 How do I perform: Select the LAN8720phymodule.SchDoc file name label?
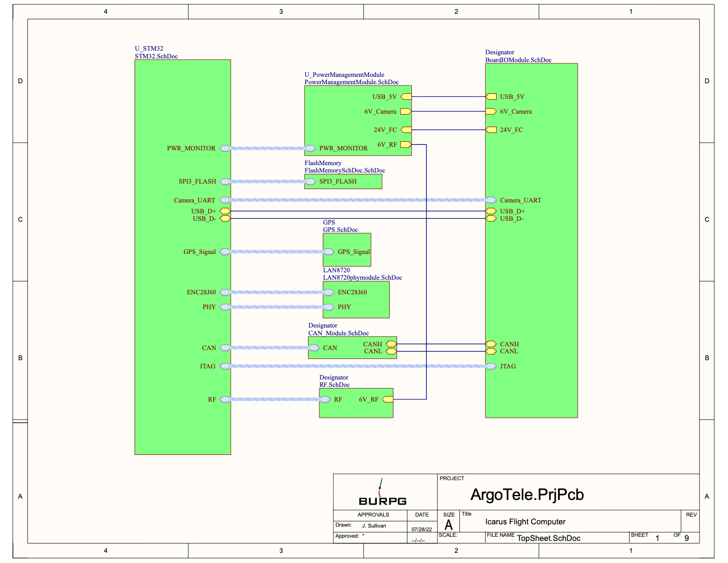pos(362,277)
